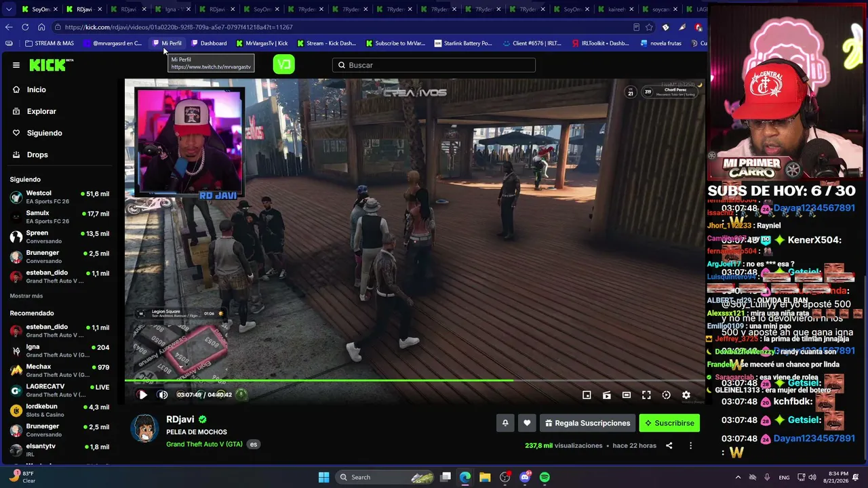Share the video using the share icon
This screenshot has width=868, height=488.
pos(669,445)
